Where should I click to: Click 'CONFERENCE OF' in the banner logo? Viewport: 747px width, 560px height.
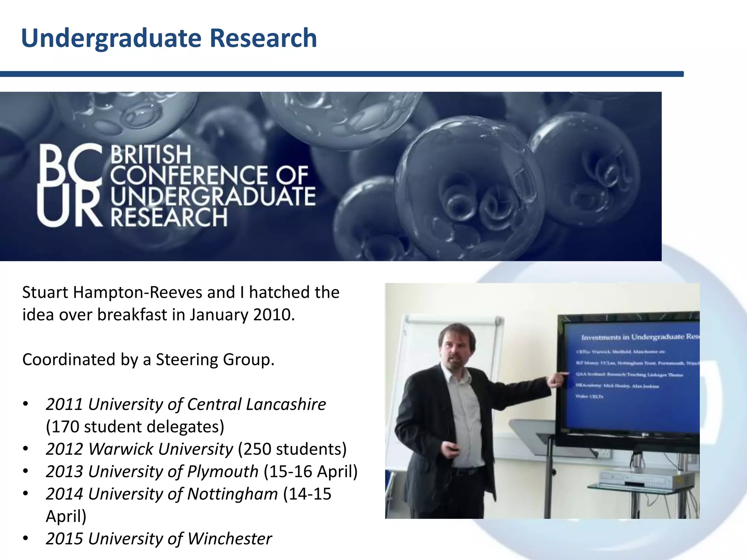point(209,175)
